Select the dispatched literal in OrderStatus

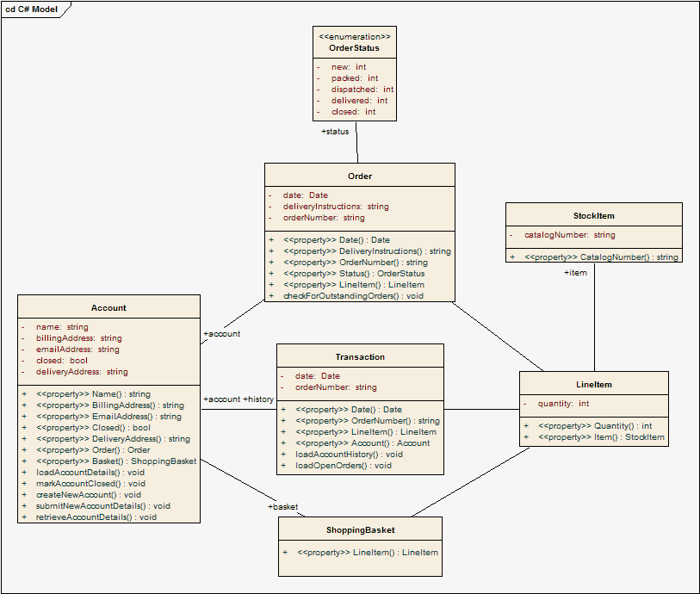[362, 90]
